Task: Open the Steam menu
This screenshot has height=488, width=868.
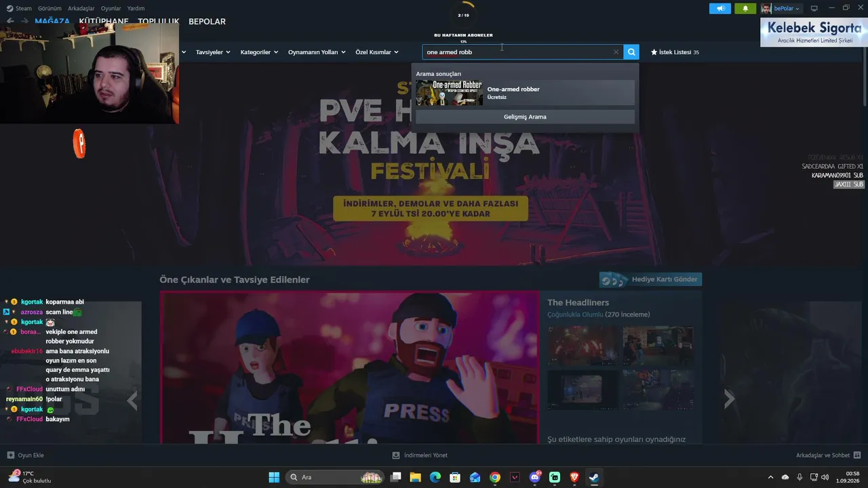Action: (19, 8)
